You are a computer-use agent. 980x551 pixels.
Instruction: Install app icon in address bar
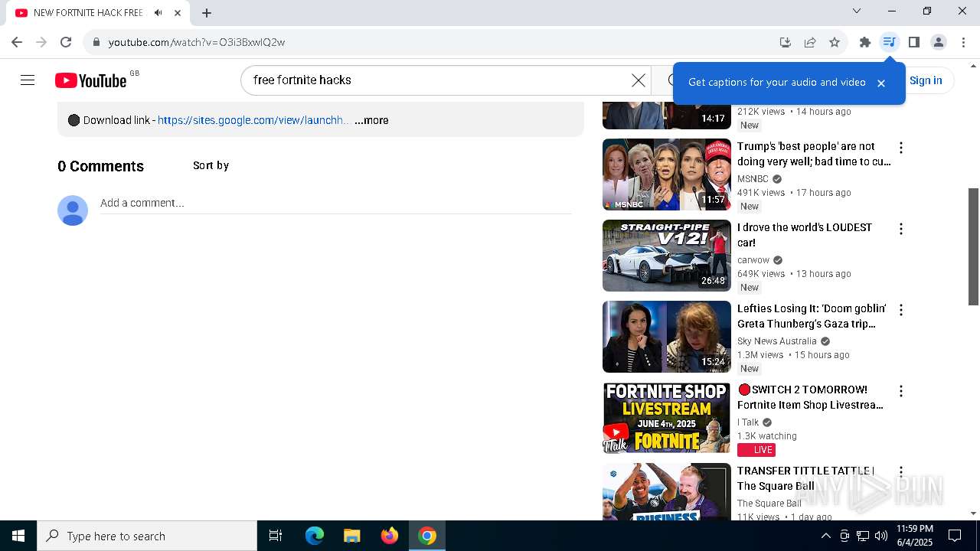(785, 42)
